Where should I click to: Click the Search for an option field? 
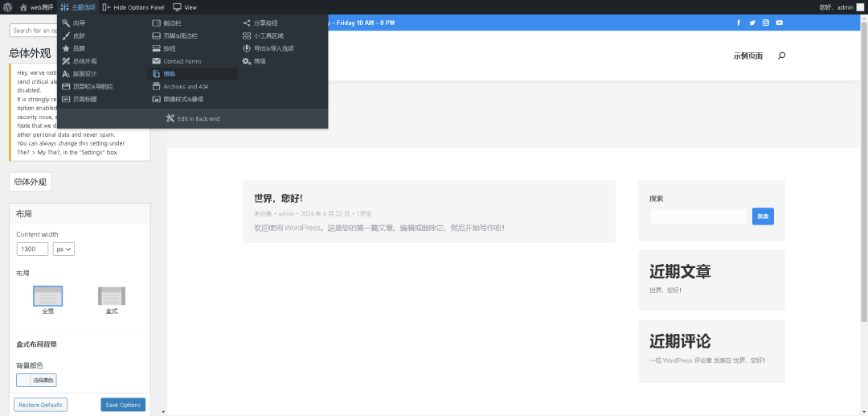tap(33, 31)
